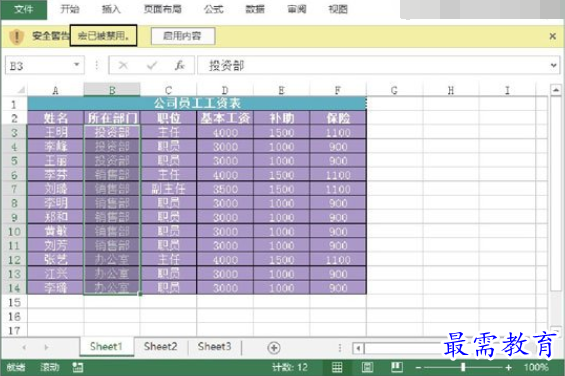Click the 3500 salary cell
565x376 pixels.
pyautogui.click(x=225, y=189)
